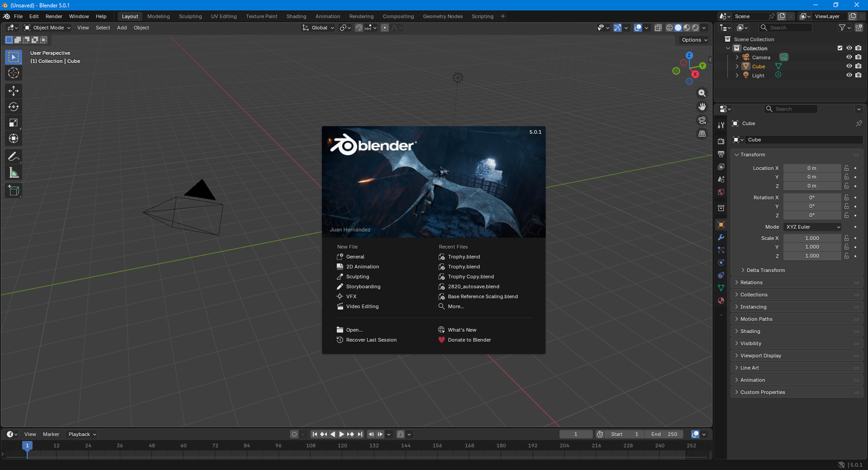This screenshot has height=470, width=868.
Task: Open the XYZ Euler rotation mode dropdown
Action: point(812,227)
